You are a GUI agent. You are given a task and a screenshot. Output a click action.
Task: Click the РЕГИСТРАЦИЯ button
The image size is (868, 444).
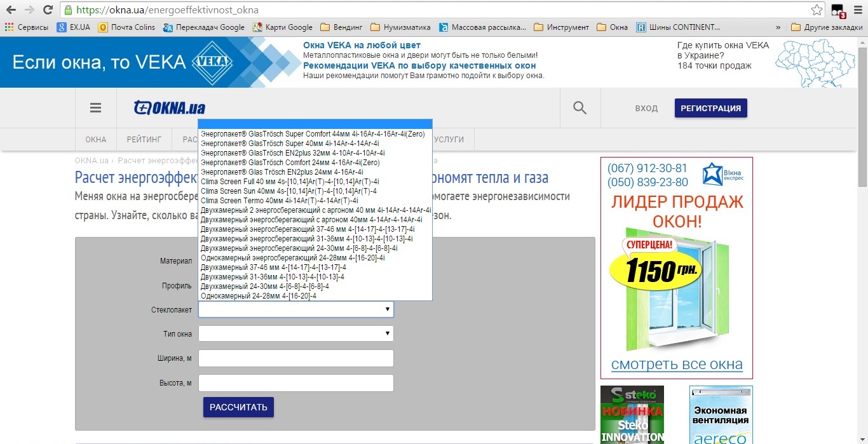point(711,108)
